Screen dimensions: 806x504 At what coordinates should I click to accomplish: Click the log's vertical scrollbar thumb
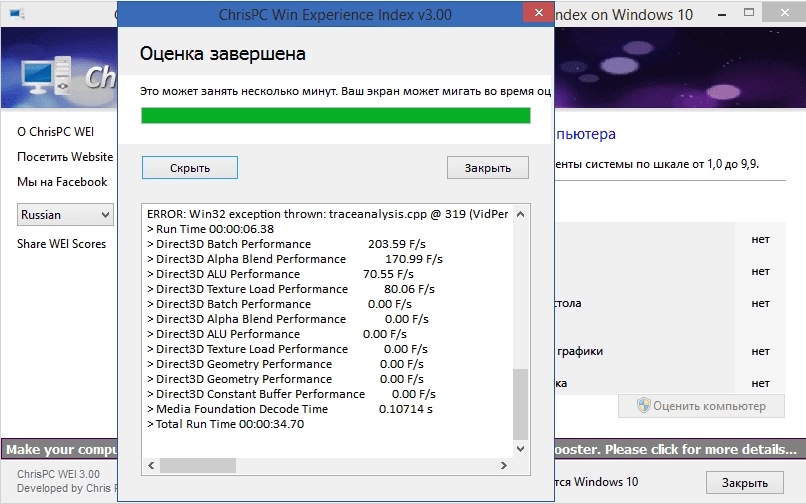pos(520,404)
